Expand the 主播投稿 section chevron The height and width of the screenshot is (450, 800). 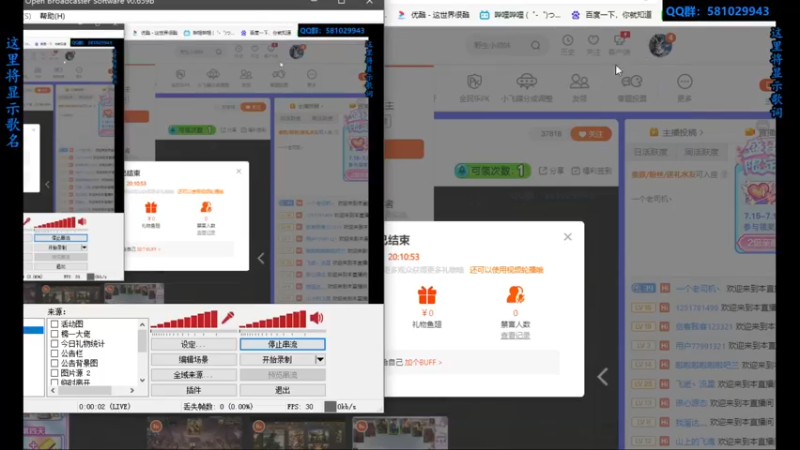(x=702, y=133)
